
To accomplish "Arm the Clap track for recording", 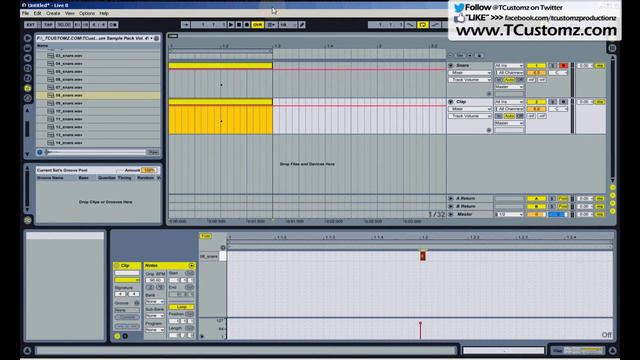I will pos(563,102).
